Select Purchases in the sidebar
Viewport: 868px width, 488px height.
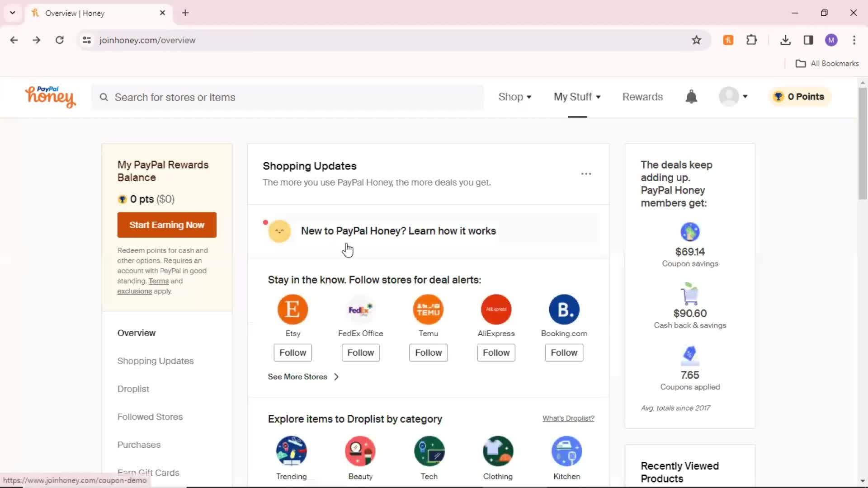[x=139, y=445]
